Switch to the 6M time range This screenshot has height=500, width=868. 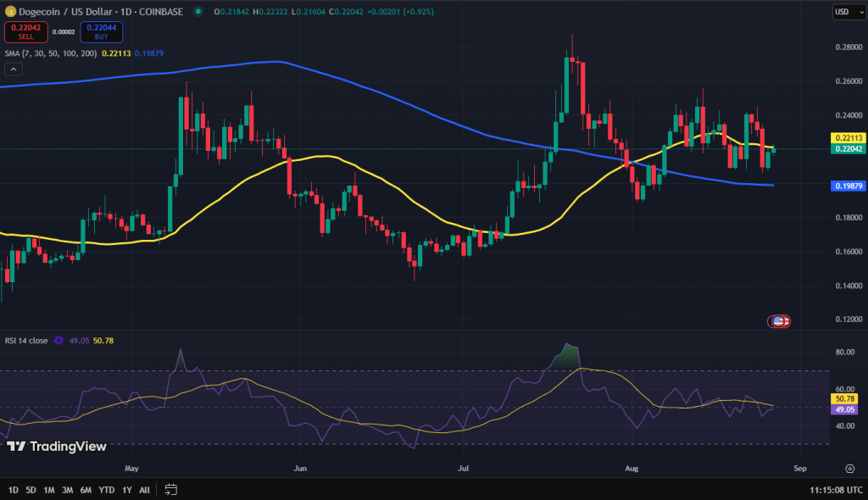(86, 490)
